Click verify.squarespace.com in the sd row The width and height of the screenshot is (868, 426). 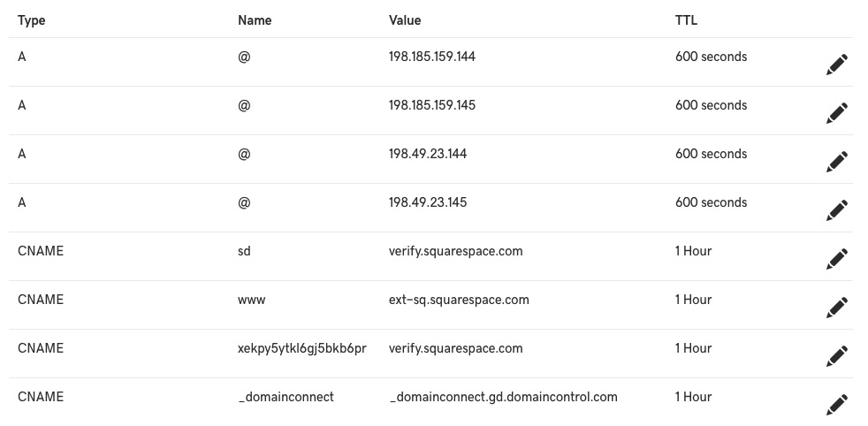(455, 251)
